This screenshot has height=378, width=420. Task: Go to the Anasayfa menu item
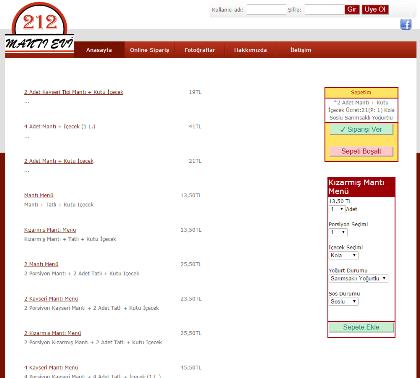pos(99,50)
